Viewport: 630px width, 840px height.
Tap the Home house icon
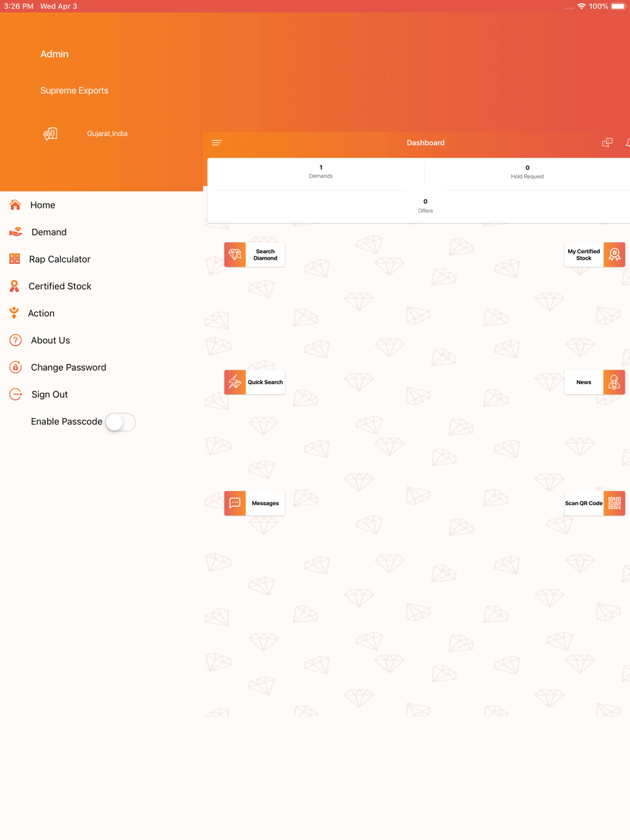click(16, 205)
